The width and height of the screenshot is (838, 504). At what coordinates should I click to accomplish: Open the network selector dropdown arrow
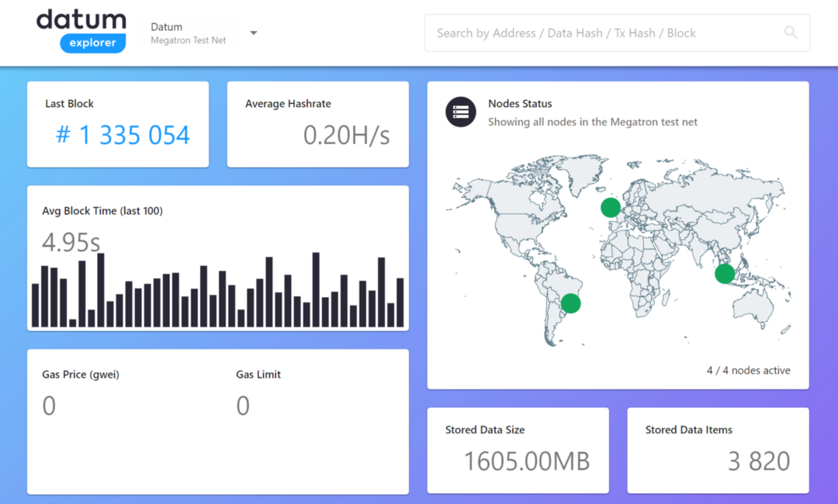coord(253,33)
